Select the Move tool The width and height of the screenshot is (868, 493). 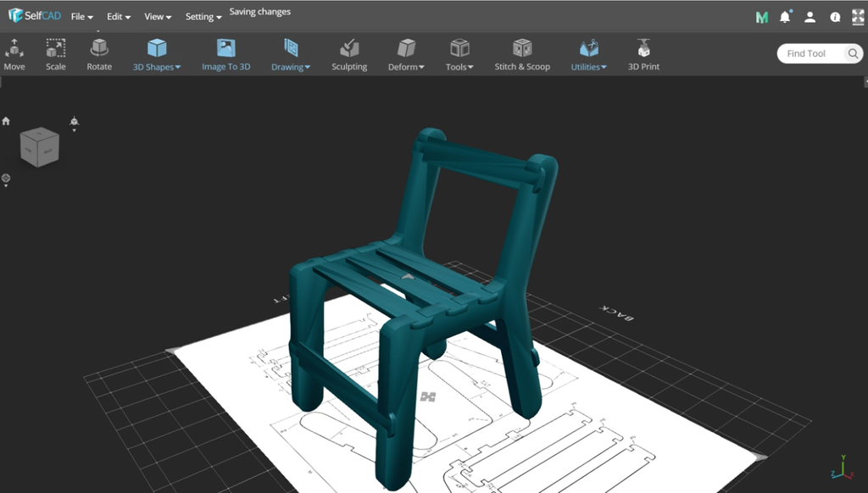click(14, 53)
